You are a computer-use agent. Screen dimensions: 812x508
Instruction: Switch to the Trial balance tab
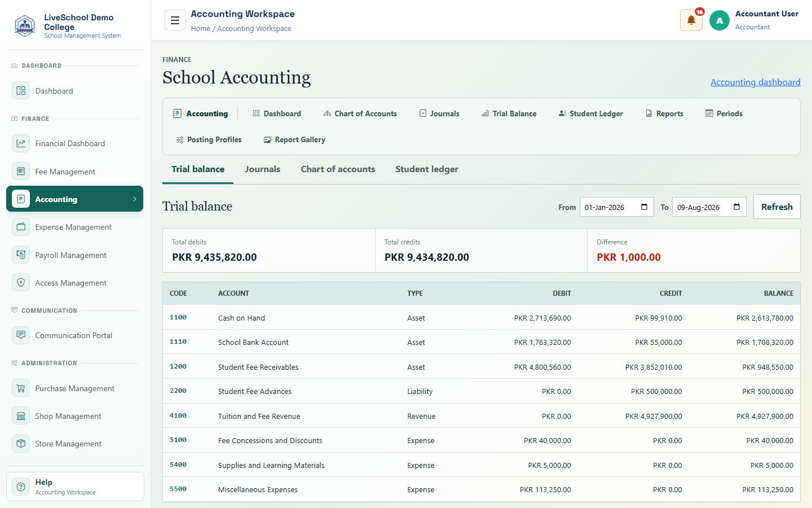pyautogui.click(x=198, y=169)
